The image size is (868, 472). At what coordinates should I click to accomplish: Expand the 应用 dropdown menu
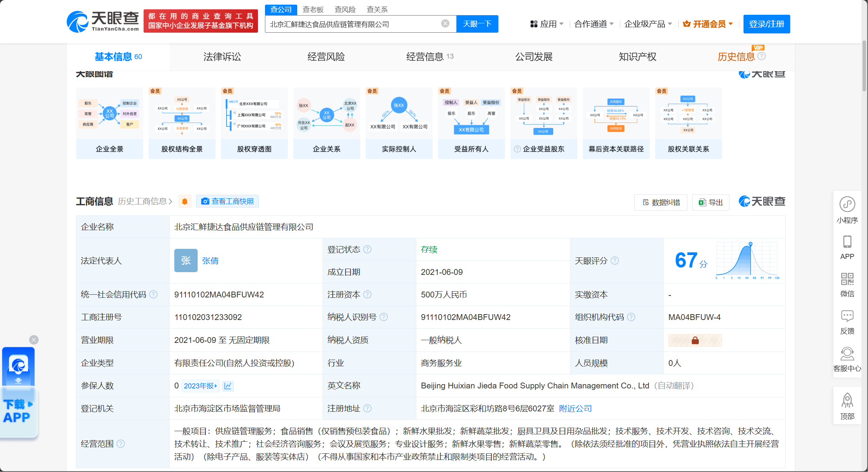click(x=547, y=24)
